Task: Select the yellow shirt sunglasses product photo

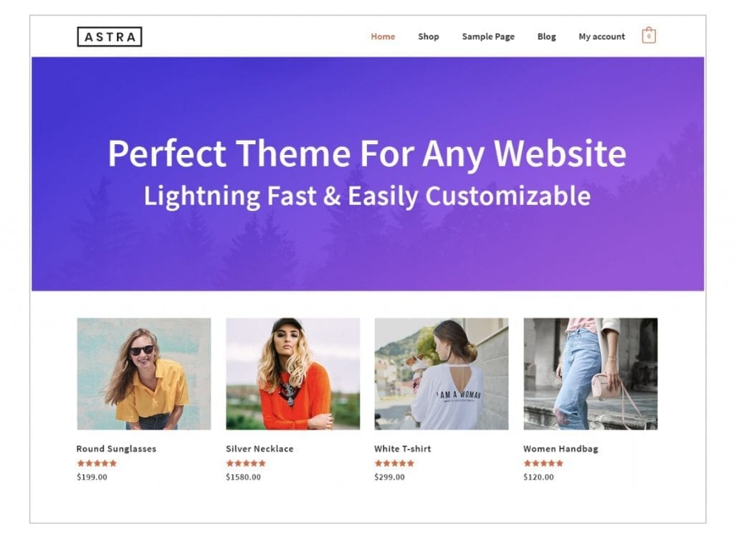Action: [143, 374]
